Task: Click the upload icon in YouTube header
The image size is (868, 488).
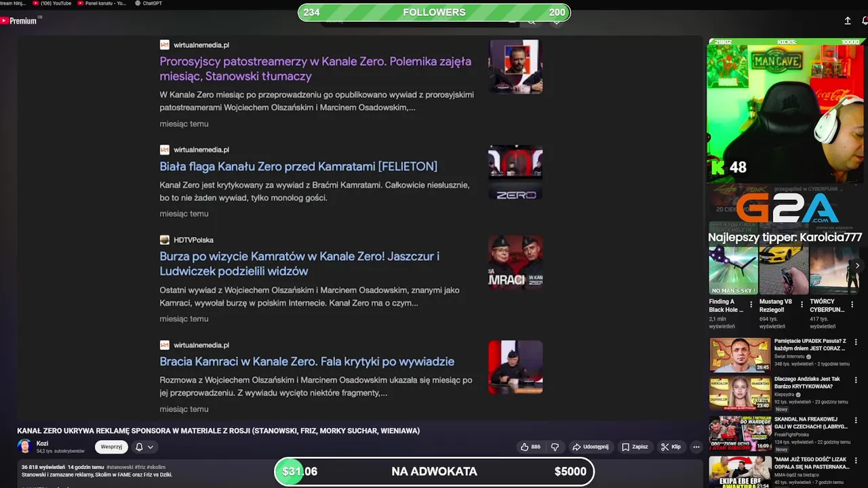Action: click(847, 21)
